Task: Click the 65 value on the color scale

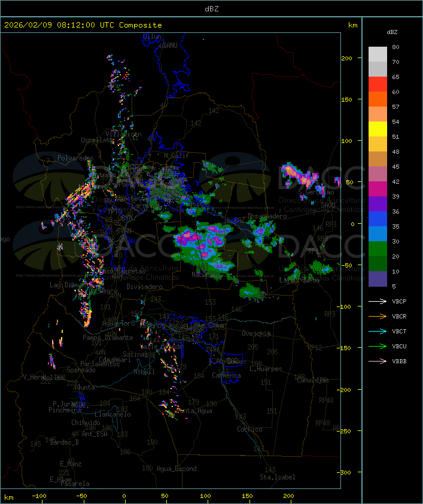Action: [395, 77]
